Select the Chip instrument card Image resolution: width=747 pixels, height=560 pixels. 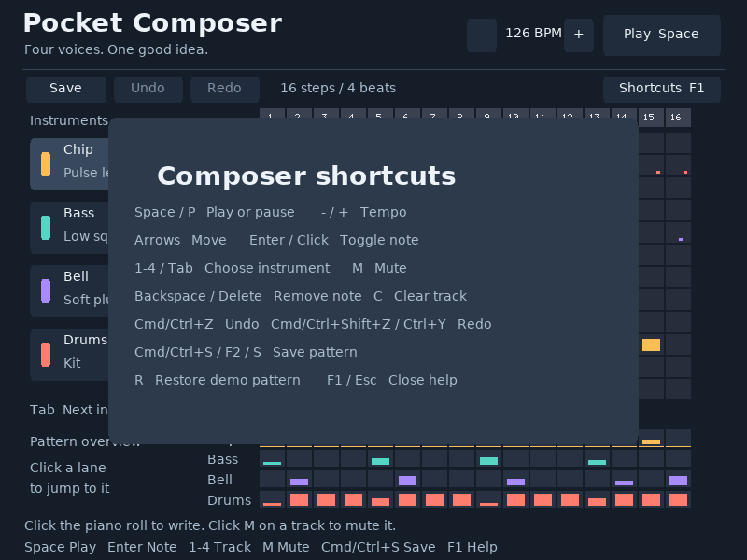(69, 164)
